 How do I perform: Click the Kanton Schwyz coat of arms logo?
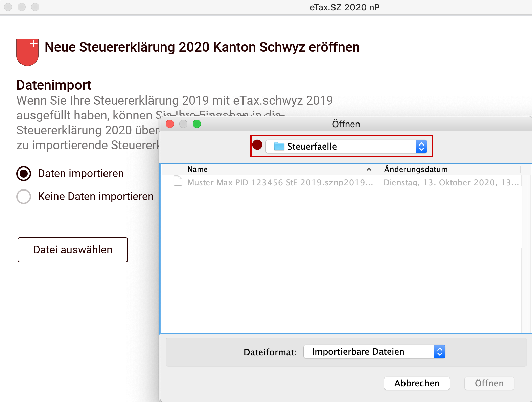pyautogui.click(x=27, y=52)
